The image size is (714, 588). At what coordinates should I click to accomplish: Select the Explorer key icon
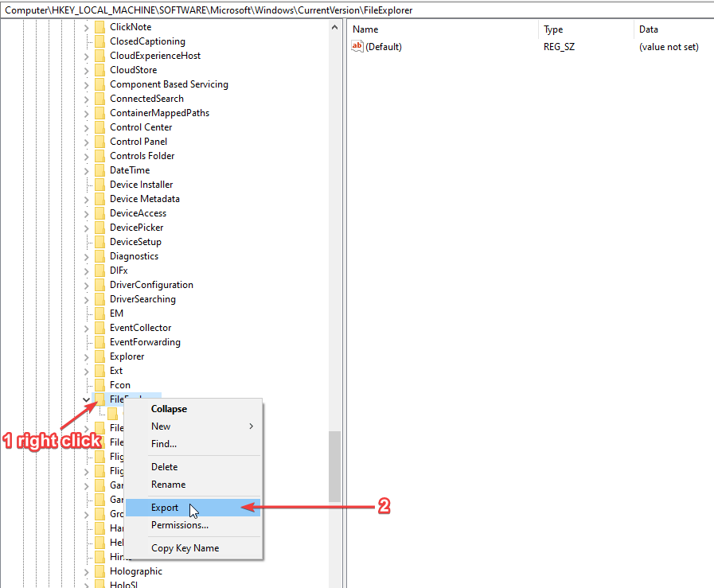click(x=99, y=356)
